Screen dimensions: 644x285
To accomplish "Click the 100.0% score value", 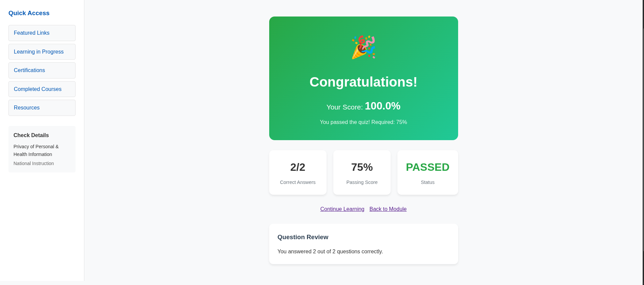I will (x=383, y=106).
